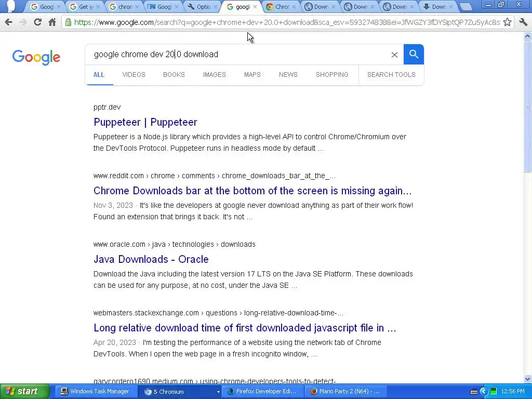Open a new tab via new tab button
Image resolution: width=532 pixels, height=399 pixels.
coord(466,7)
